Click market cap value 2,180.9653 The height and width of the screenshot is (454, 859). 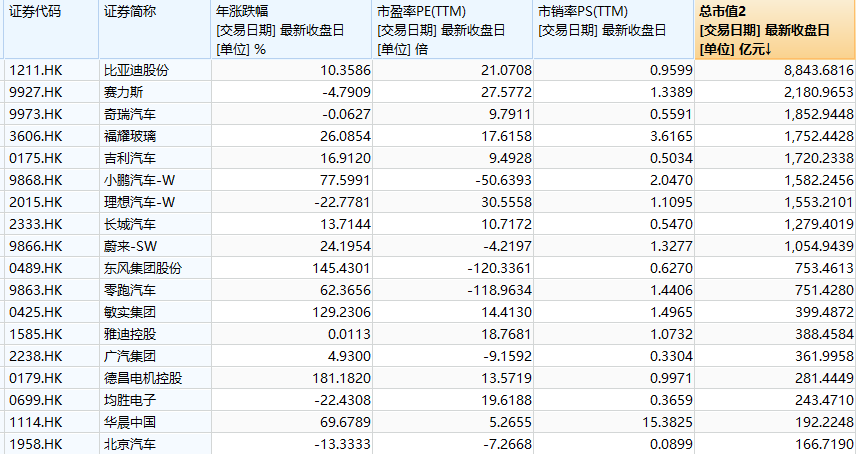pos(818,92)
